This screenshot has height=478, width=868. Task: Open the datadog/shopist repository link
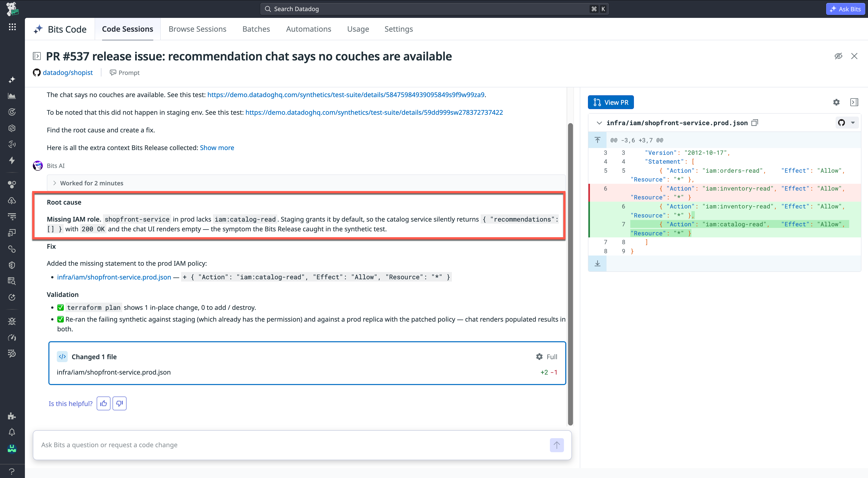[x=68, y=72]
